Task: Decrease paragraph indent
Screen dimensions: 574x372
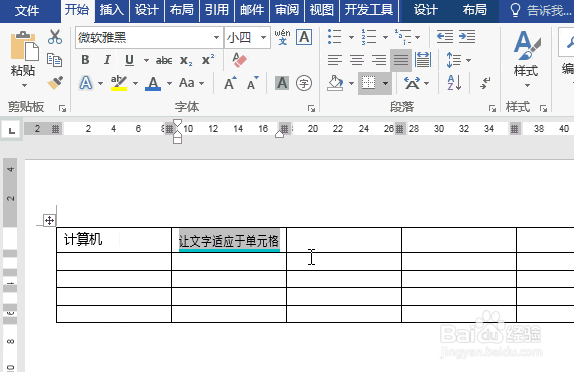Action: point(445,37)
